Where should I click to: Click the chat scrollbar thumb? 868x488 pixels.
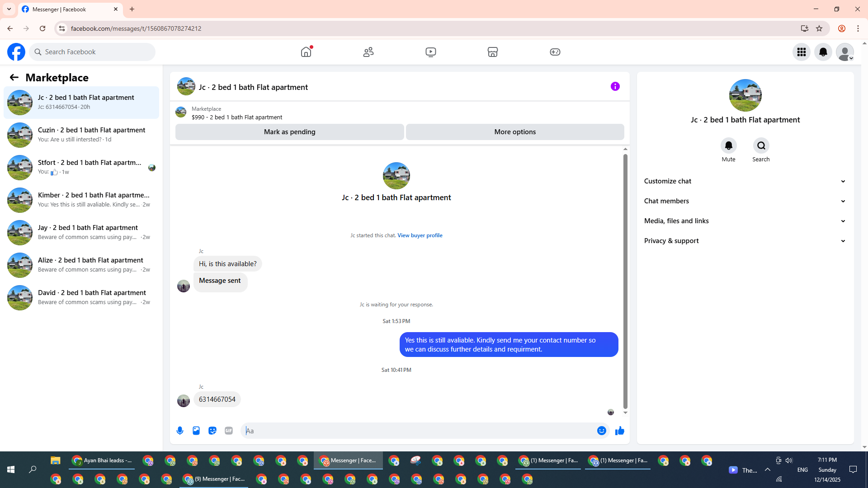point(625,280)
